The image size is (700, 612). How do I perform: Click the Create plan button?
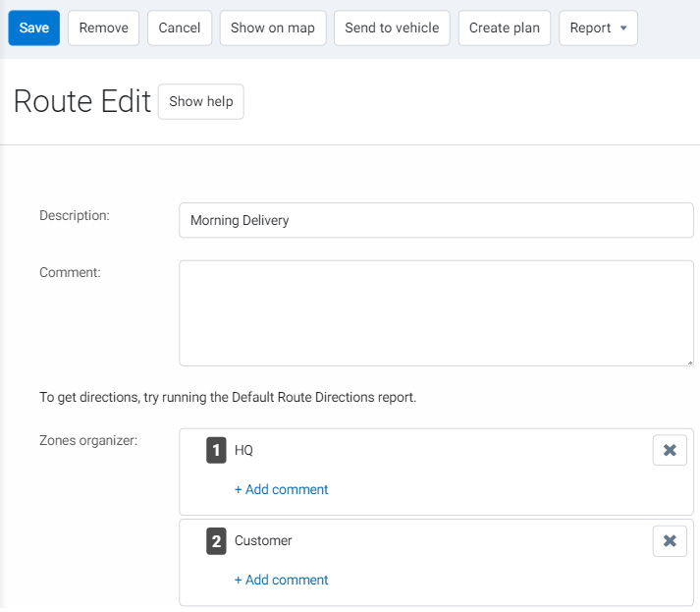[504, 28]
